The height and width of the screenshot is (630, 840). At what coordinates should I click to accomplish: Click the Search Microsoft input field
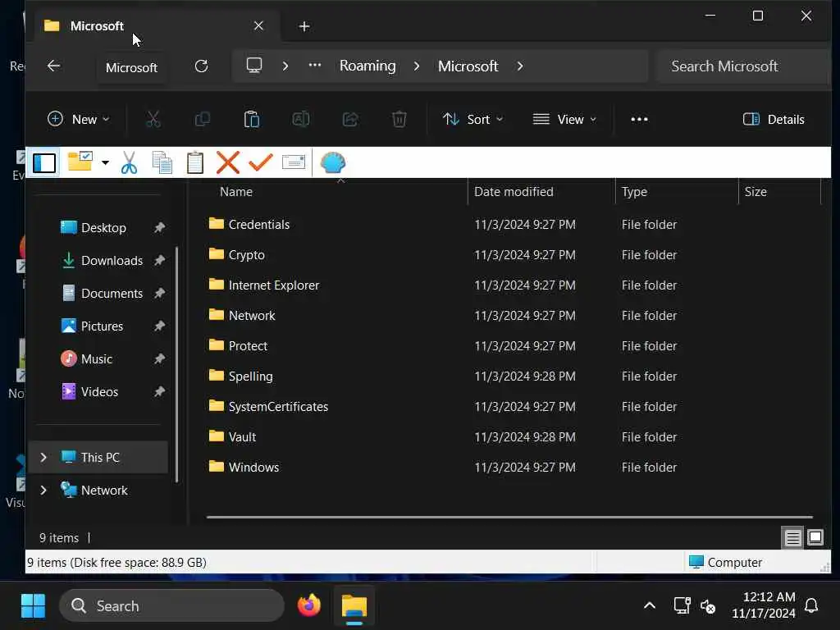742,66
